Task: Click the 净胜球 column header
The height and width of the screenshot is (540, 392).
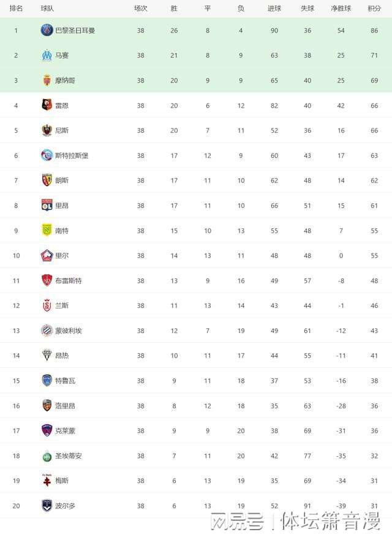Action: [341, 9]
